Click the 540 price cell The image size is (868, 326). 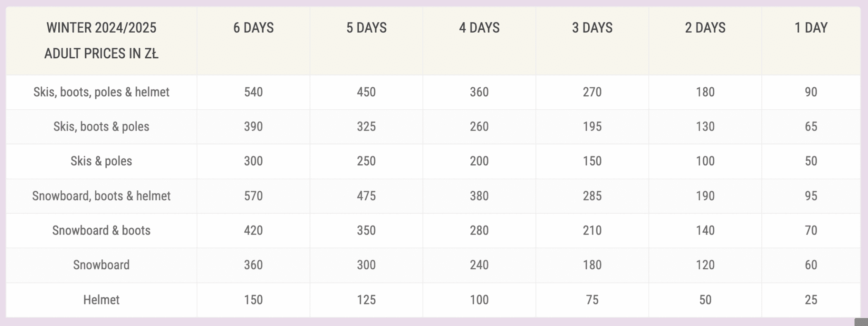click(253, 92)
